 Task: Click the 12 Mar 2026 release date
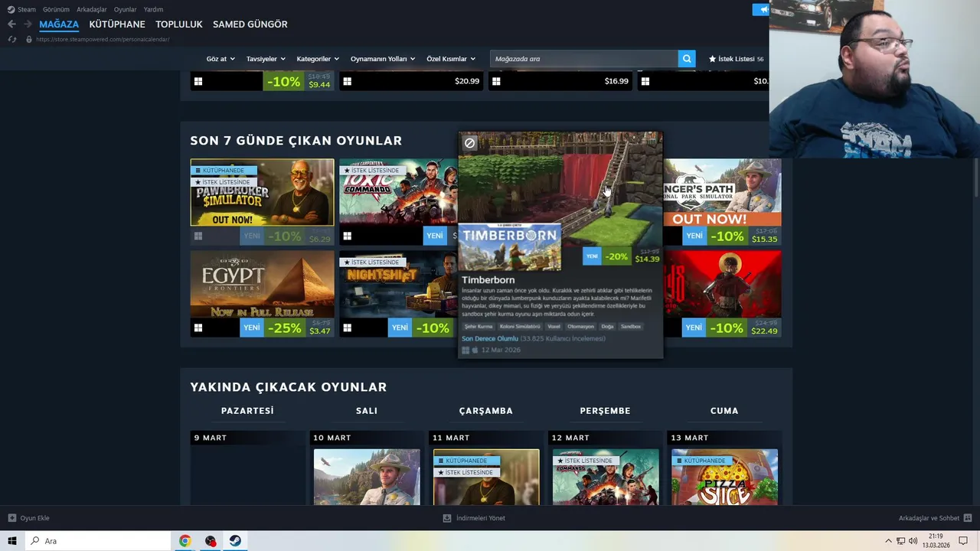[x=501, y=350]
